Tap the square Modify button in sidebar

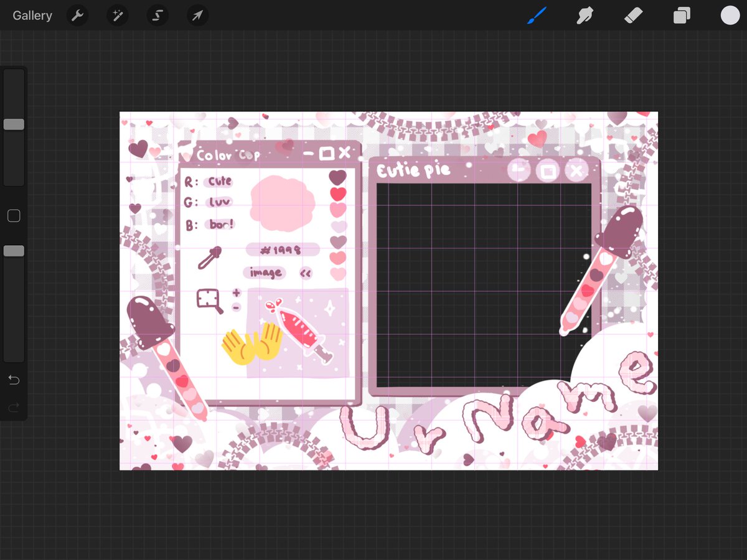(14, 216)
